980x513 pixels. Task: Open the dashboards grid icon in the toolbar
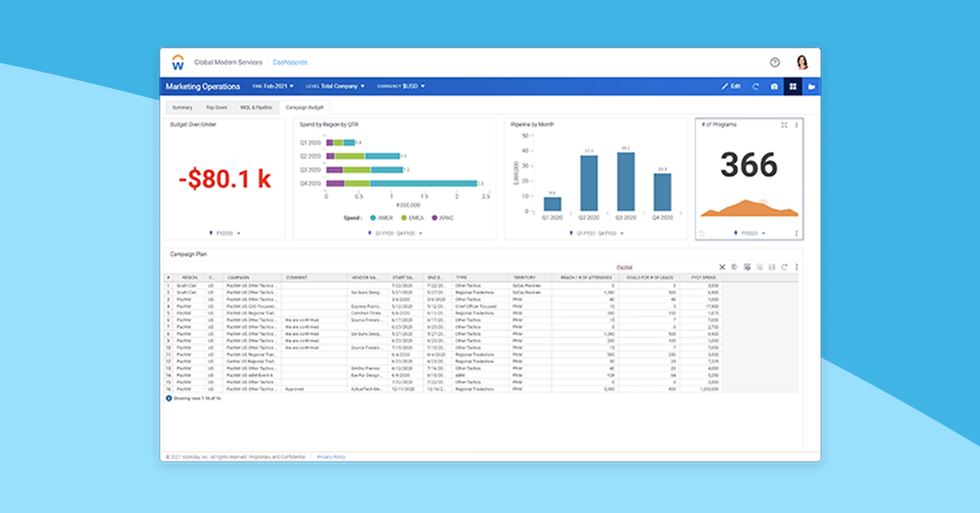(x=792, y=86)
